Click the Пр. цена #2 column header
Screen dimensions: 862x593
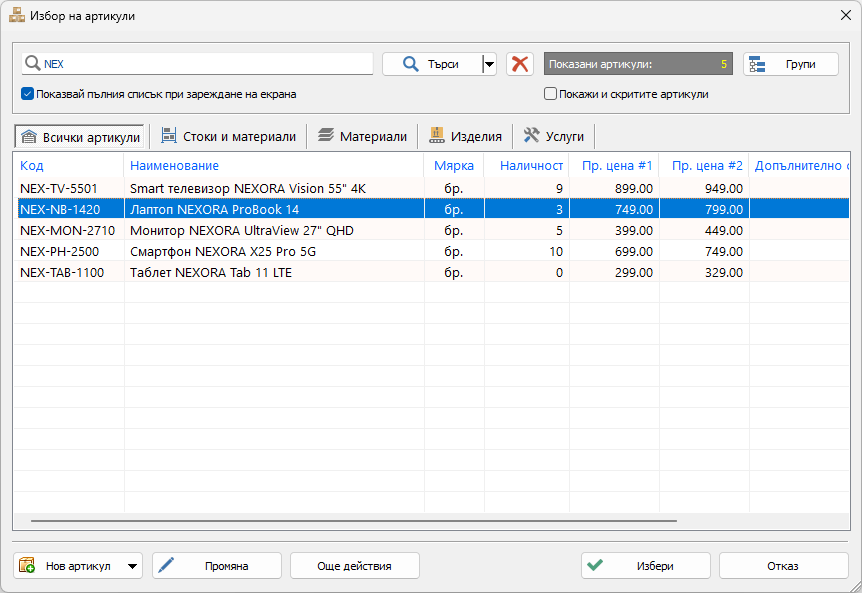(x=704, y=165)
